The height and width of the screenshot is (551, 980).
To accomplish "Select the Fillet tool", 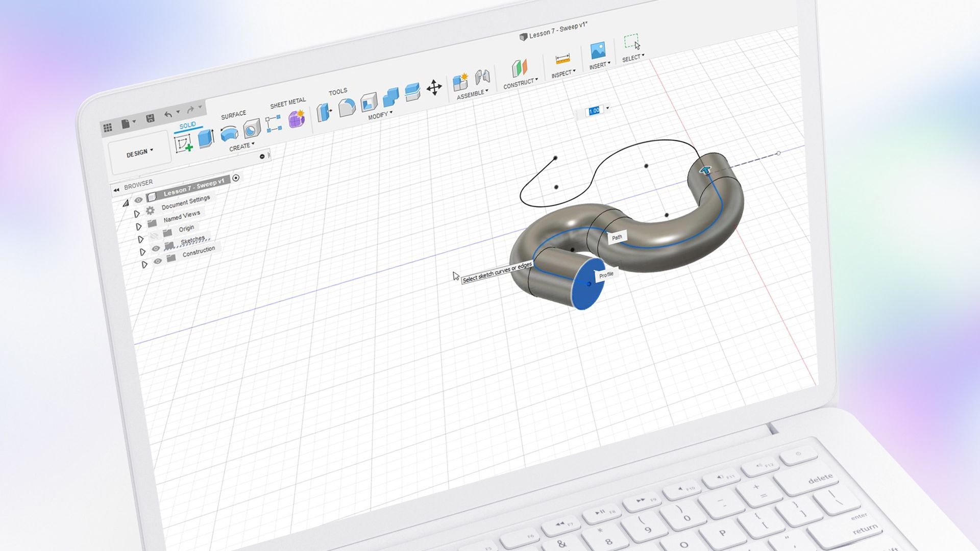I will pyautogui.click(x=347, y=107).
